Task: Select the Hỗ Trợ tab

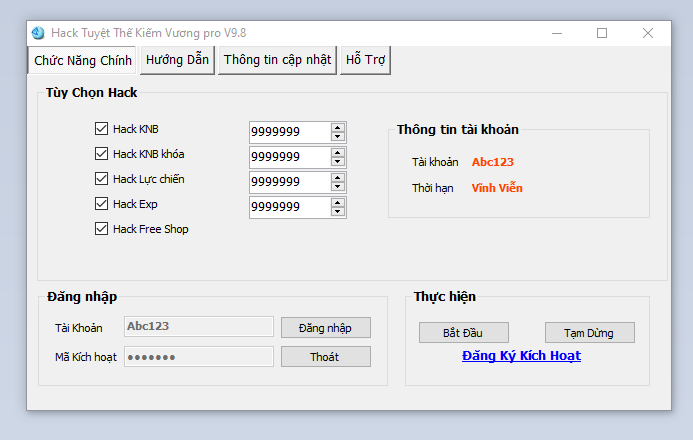Action: tap(365, 60)
